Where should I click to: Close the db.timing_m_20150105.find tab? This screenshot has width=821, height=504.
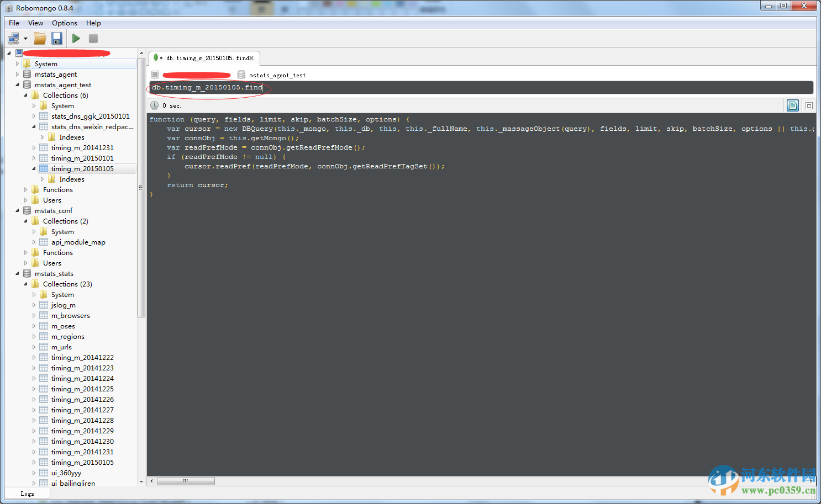click(x=251, y=58)
